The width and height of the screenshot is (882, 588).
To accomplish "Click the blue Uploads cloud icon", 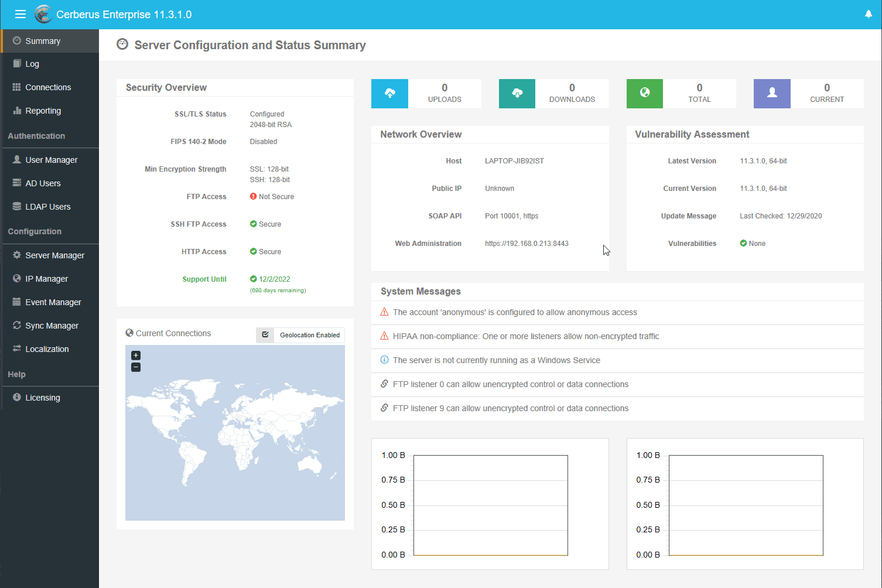I will (x=389, y=93).
